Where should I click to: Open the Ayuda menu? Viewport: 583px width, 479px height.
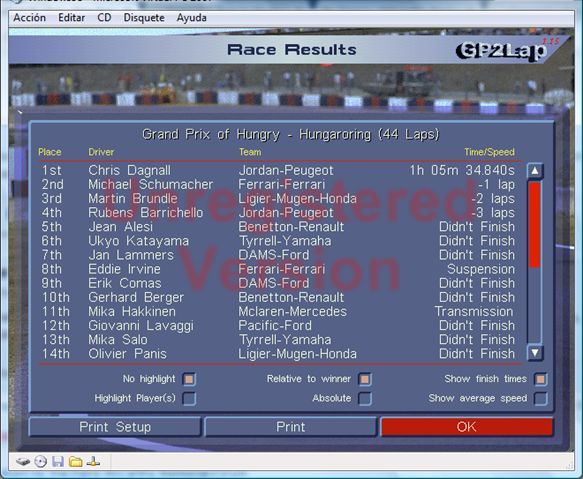click(191, 18)
